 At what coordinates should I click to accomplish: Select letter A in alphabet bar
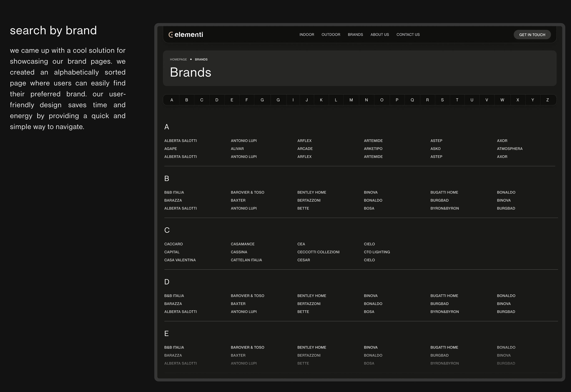(172, 100)
